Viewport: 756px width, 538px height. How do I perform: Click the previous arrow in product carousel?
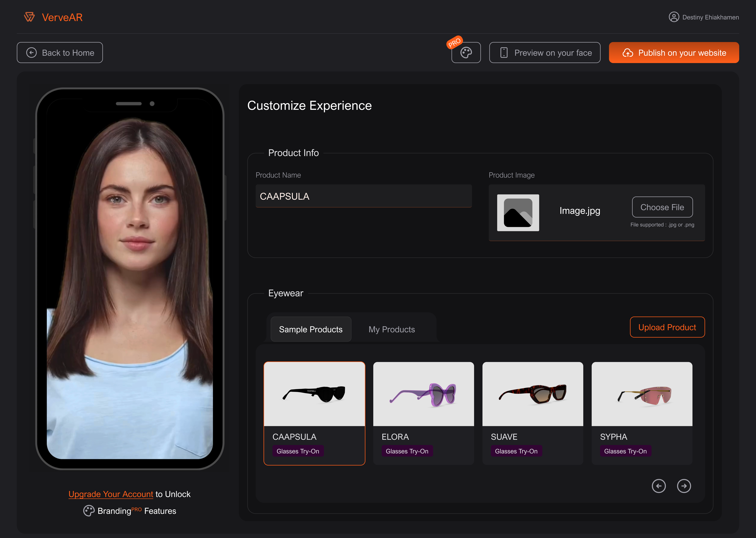click(x=659, y=486)
